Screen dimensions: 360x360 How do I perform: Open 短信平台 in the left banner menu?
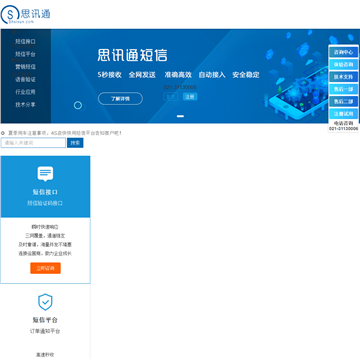pyautogui.click(x=25, y=54)
